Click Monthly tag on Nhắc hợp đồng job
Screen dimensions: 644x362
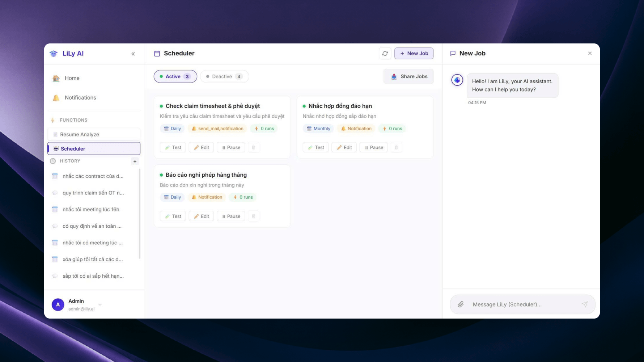click(318, 129)
